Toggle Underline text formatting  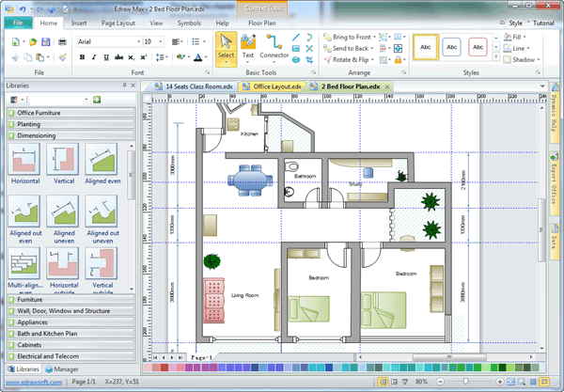106,57
